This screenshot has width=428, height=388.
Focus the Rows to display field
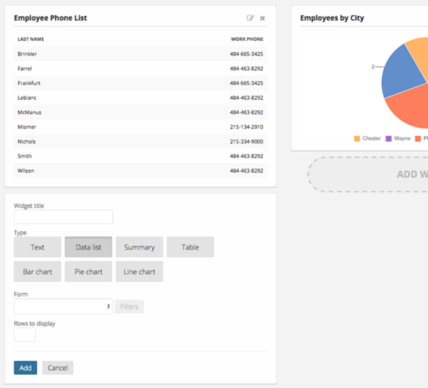coord(25,335)
